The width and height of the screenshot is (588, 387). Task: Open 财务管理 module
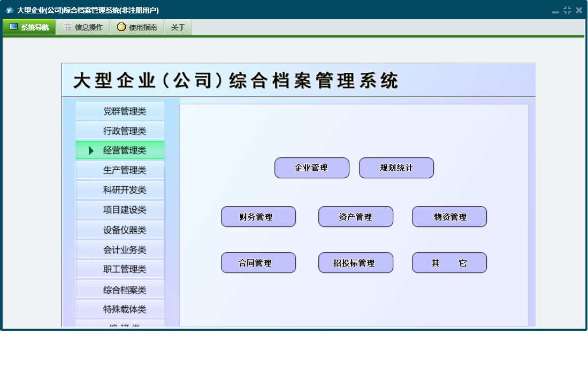(258, 216)
